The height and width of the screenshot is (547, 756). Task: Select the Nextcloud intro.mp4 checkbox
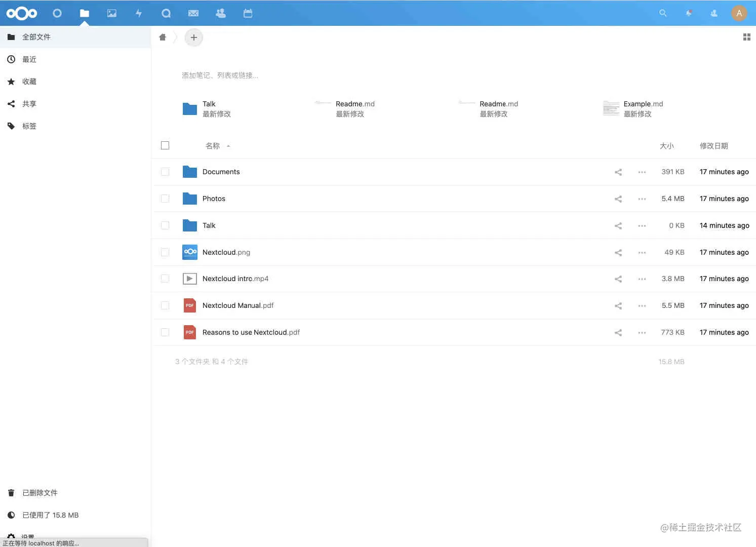point(165,279)
